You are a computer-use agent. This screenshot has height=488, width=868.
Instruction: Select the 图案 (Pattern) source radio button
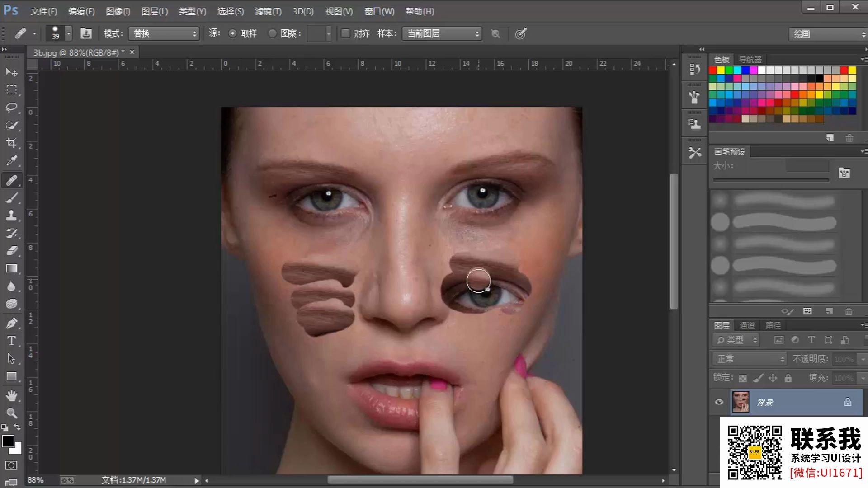click(272, 33)
